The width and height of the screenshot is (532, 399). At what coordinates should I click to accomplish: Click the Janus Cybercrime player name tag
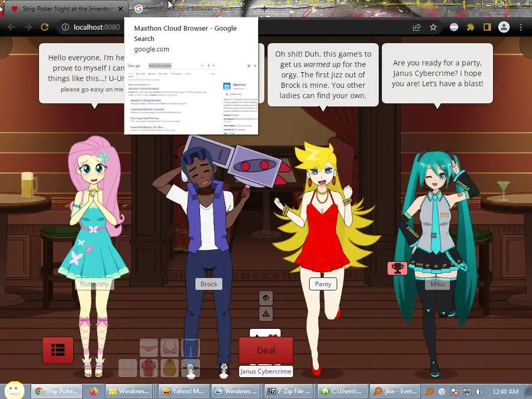(x=265, y=371)
